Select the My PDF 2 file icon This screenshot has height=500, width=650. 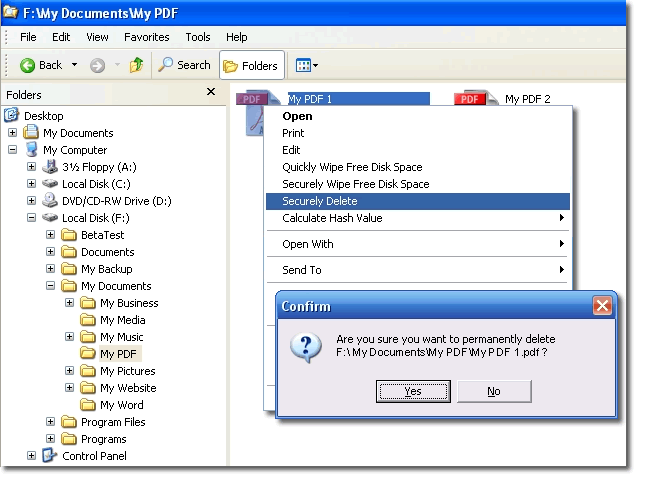(468, 99)
